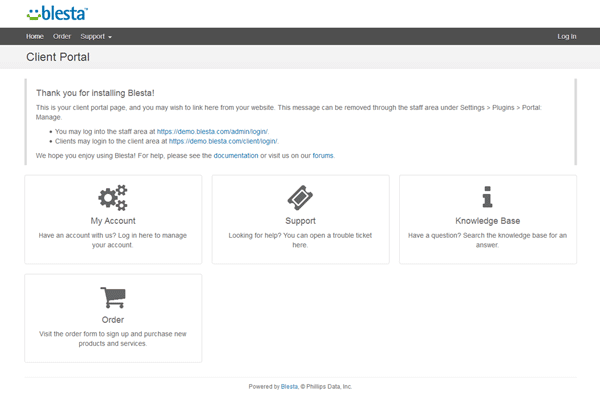The height and width of the screenshot is (400, 600).
Task: Click the Knowledge Base info icon
Action: click(x=488, y=197)
